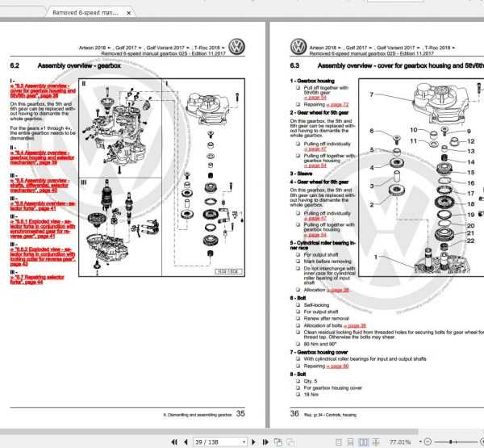Follow 'page 54' link under 5th gear wheel
The image size is (484, 448).
tap(315, 165)
